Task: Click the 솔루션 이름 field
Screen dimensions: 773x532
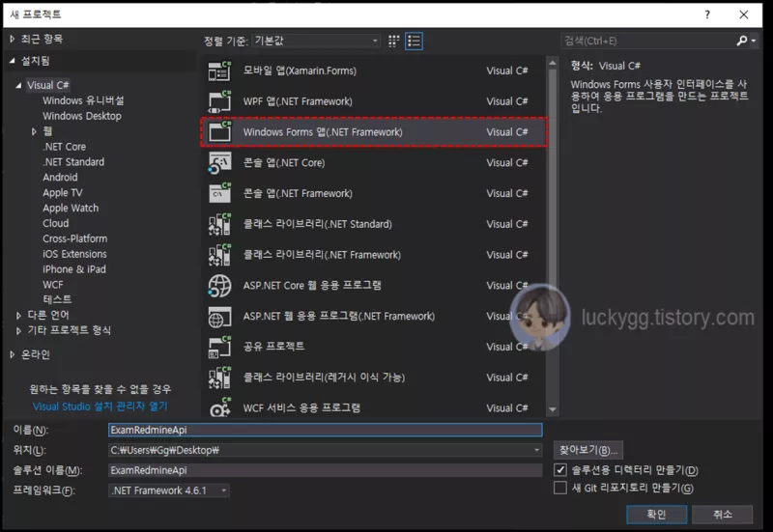Action: tap(326, 470)
